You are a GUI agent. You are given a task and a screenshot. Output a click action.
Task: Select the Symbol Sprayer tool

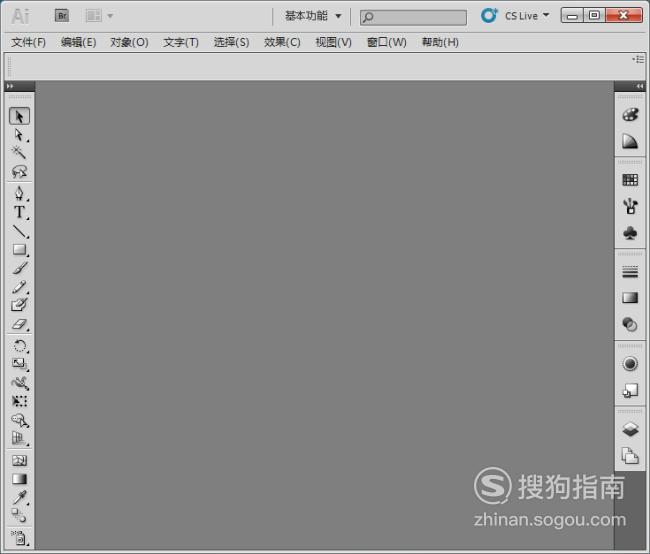point(19,537)
